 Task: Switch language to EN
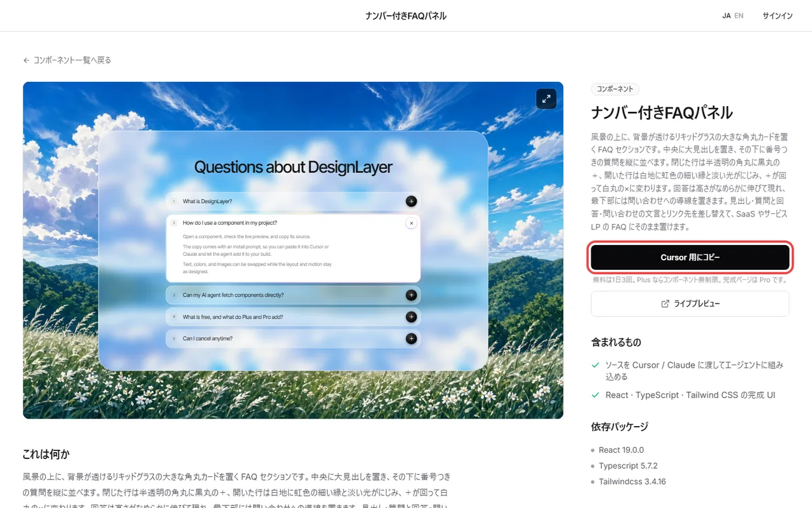[x=739, y=16]
